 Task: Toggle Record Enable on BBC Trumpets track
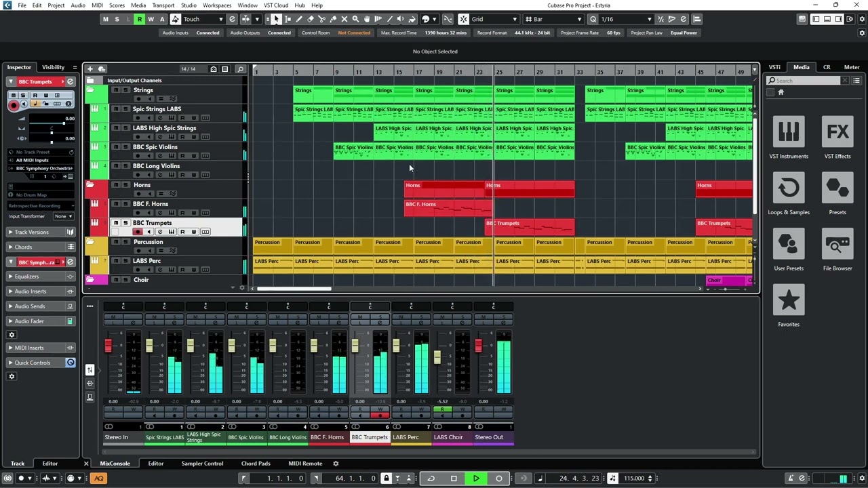click(x=138, y=232)
